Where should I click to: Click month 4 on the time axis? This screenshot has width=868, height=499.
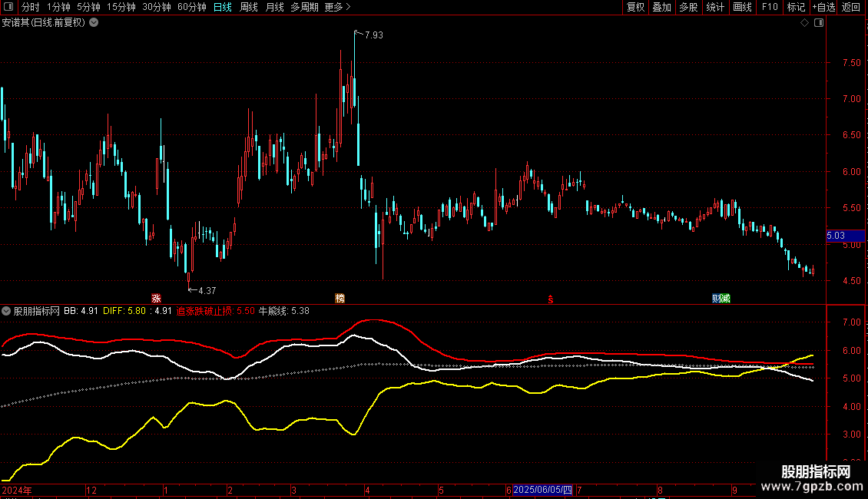click(367, 490)
